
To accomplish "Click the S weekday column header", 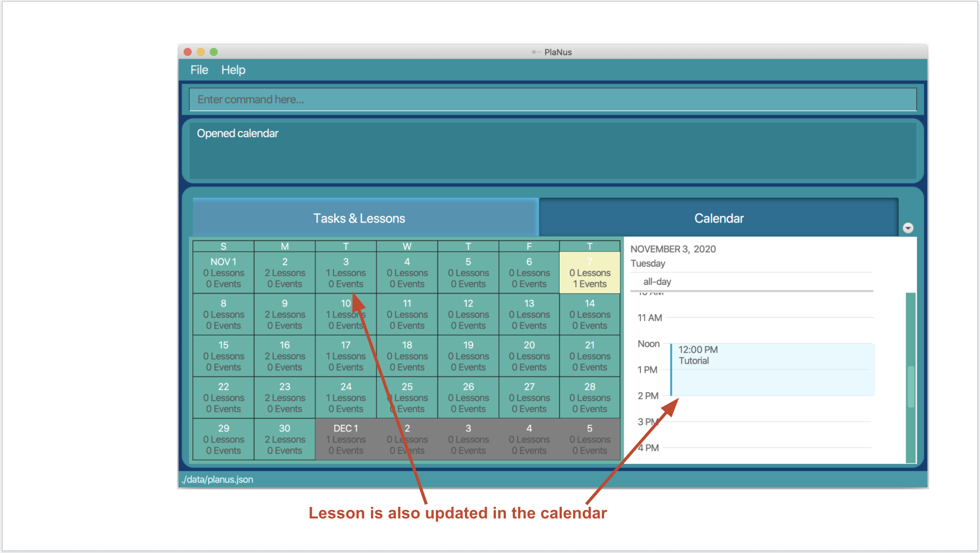I will [224, 246].
